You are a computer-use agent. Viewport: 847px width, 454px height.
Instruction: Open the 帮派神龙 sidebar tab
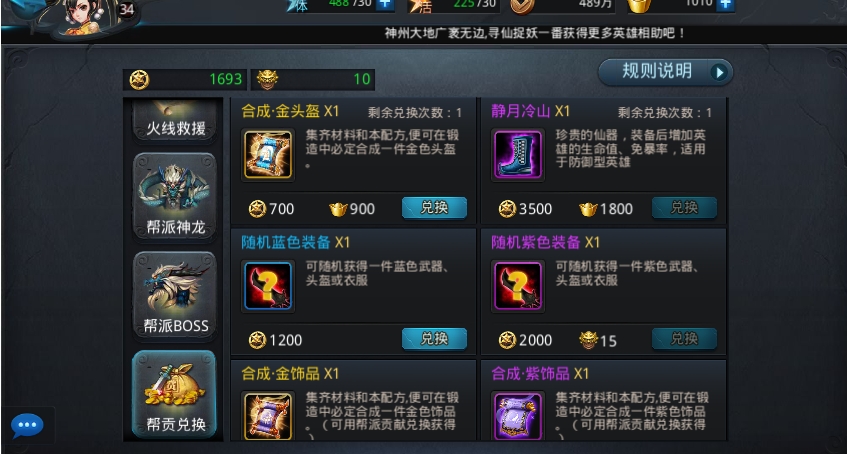point(175,196)
